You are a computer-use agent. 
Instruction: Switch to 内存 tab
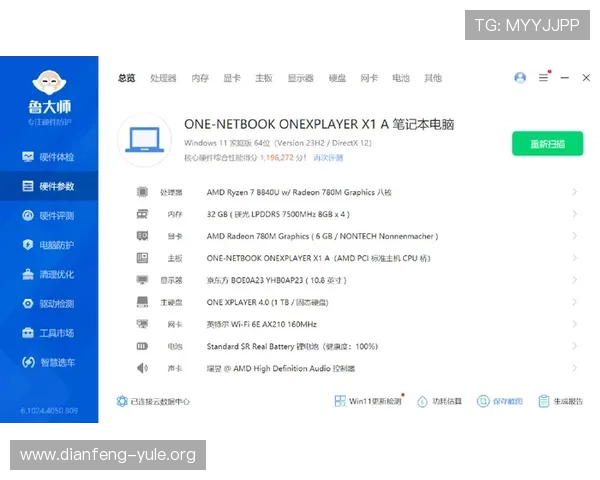coord(200,78)
